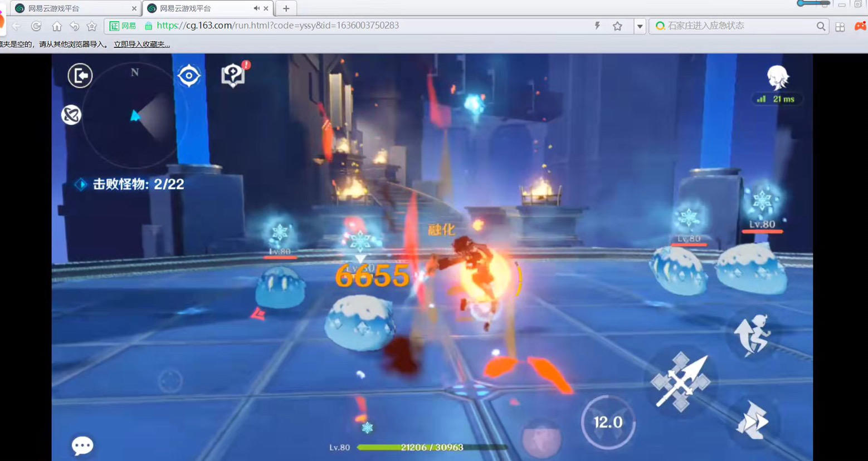Click the faint aim crosshair circle
Viewport: 868px width, 461px height.
(x=170, y=381)
